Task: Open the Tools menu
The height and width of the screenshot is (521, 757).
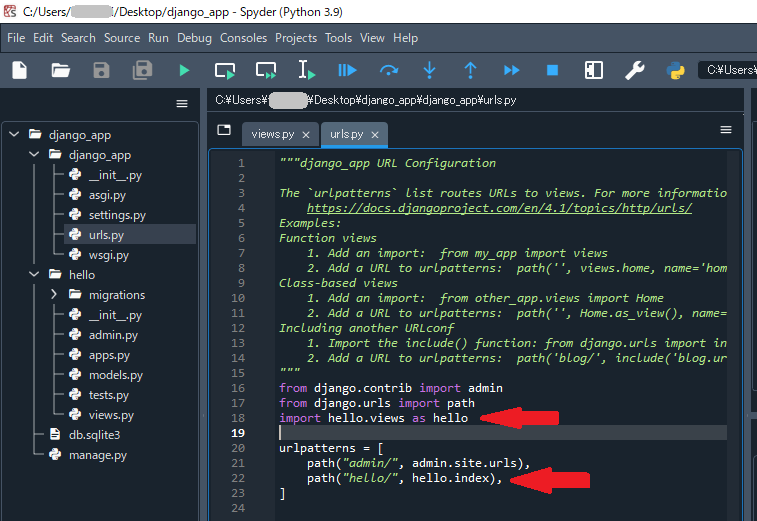Action: [338, 38]
